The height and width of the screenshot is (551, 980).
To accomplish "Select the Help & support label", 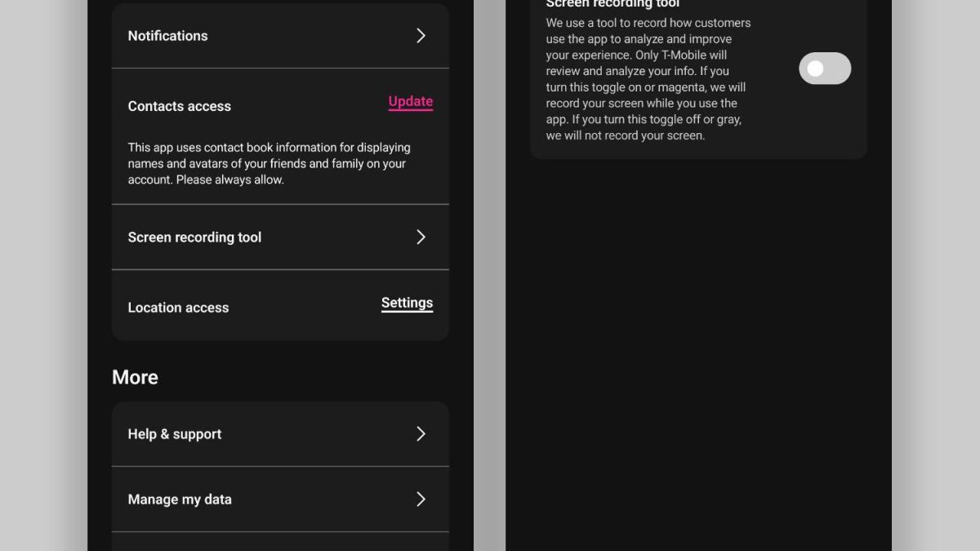I will (174, 434).
